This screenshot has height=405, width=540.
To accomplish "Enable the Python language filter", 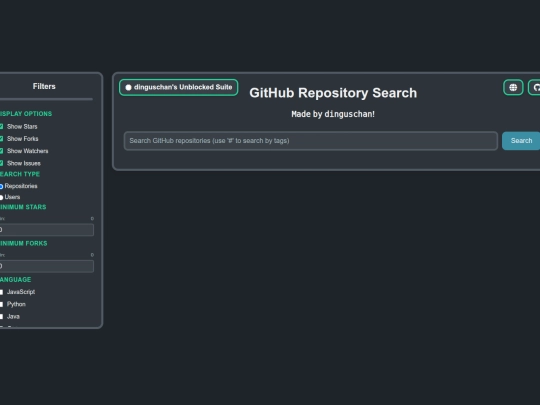I will [1, 304].
